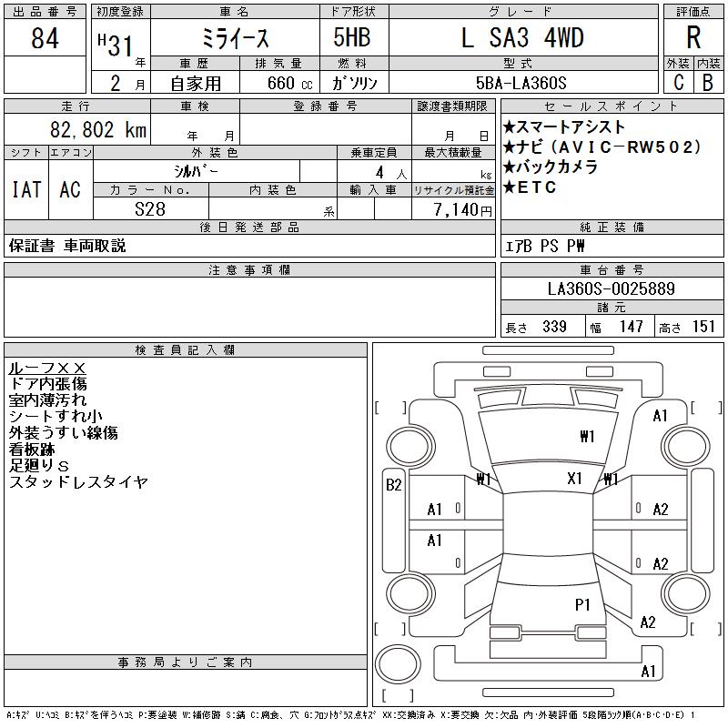Click the P1 paint mark on the diagram
Screen dimensions: 728x728
582,604
